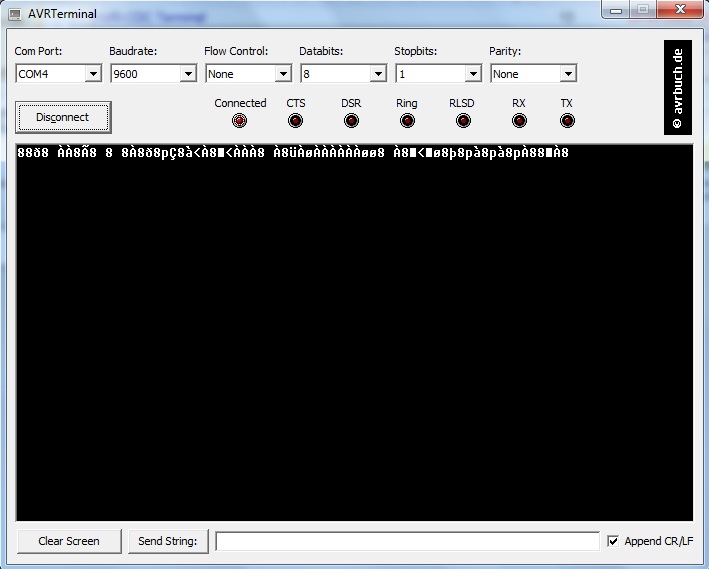Minimize the AVRTerminal window
The height and width of the screenshot is (569, 709).
click(x=616, y=10)
